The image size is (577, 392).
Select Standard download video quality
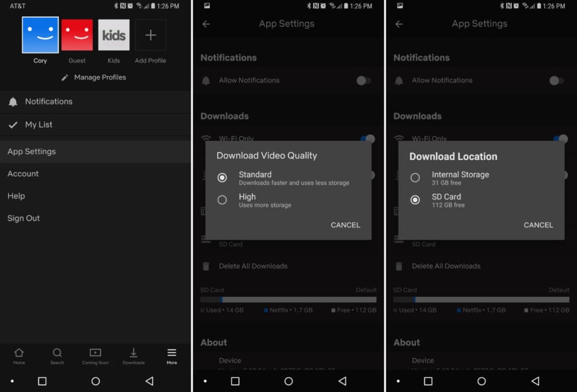288,178
